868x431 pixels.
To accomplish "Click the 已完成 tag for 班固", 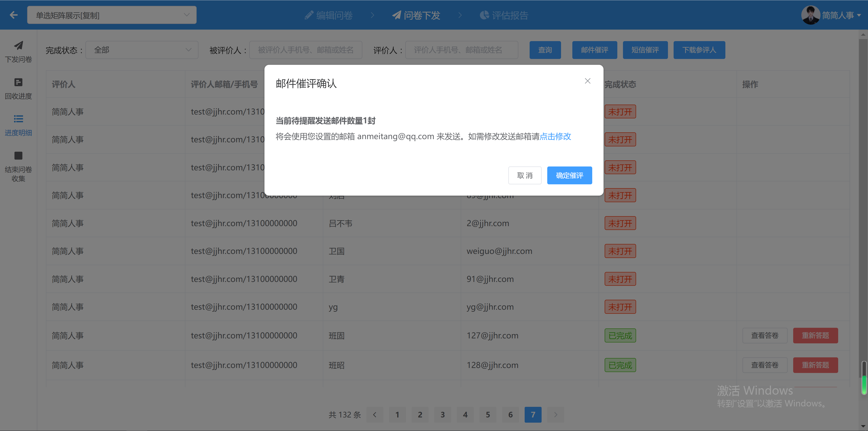I will 620,336.
